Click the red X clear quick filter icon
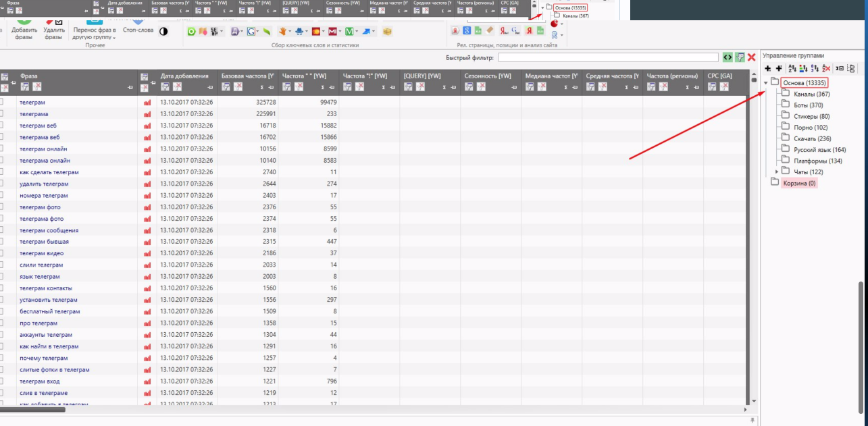 751,57
